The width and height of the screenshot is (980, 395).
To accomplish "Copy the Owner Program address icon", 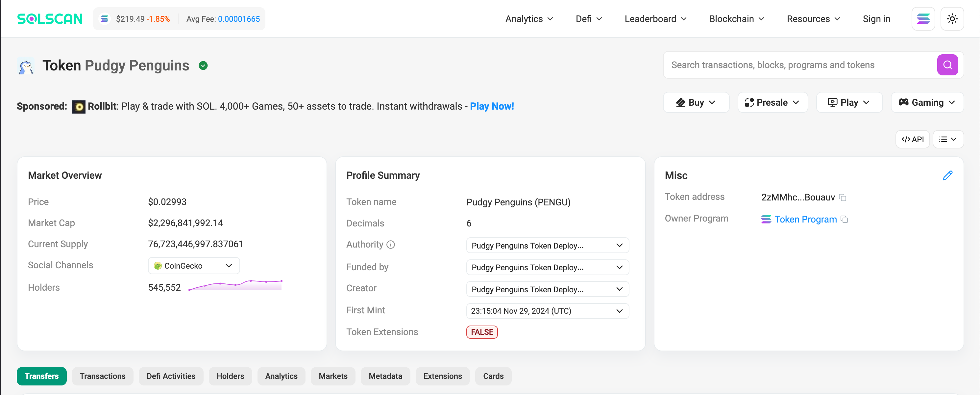I will click(x=845, y=220).
